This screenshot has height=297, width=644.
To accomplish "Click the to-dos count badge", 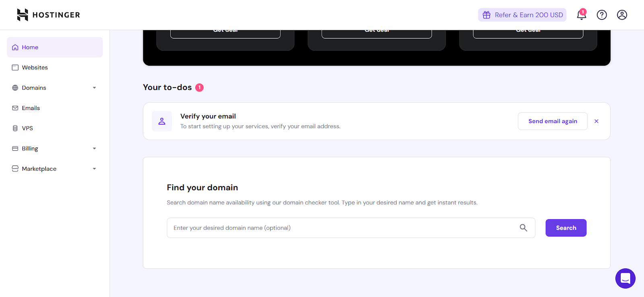I will (x=200, y=87).
